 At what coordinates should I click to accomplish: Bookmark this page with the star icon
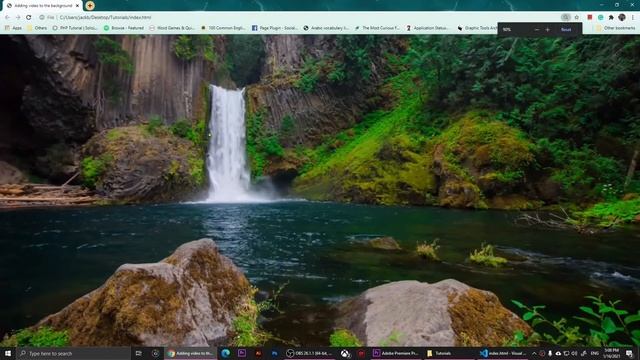(x=577, y=18)
